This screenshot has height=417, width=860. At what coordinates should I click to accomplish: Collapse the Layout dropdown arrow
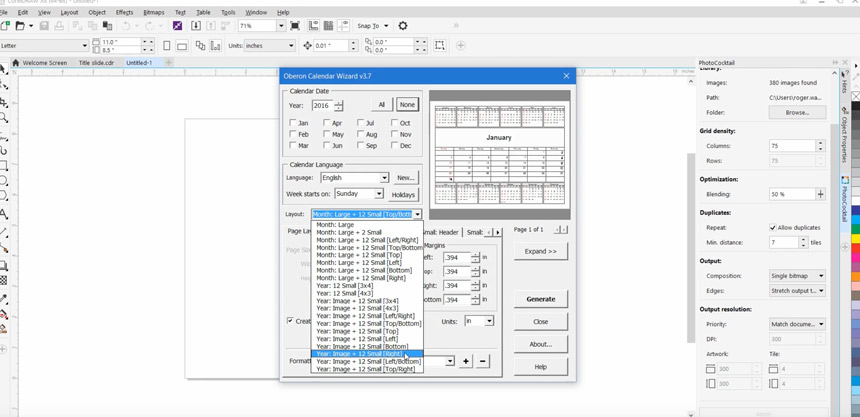(x=417, y=215)
